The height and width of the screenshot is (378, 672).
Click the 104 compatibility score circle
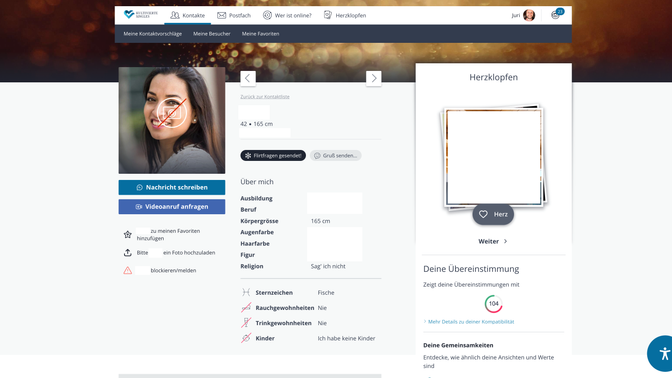(x=494, y=304)
